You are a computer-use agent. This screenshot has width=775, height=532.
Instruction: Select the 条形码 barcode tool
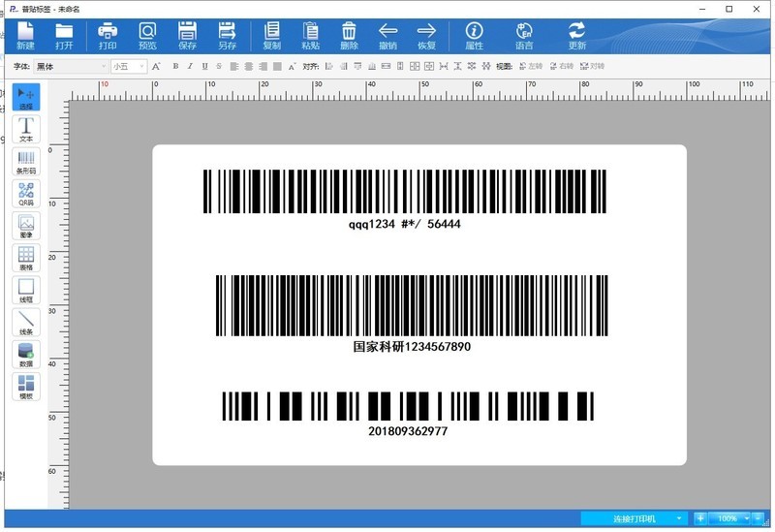click(x=26, y=161)
